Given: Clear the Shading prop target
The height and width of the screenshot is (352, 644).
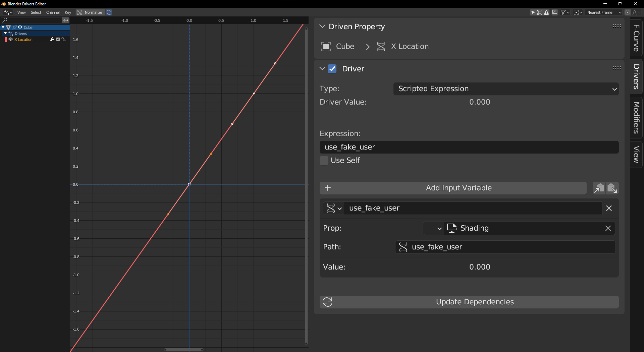Looking at the screenshot, I should tap(608, 228).
